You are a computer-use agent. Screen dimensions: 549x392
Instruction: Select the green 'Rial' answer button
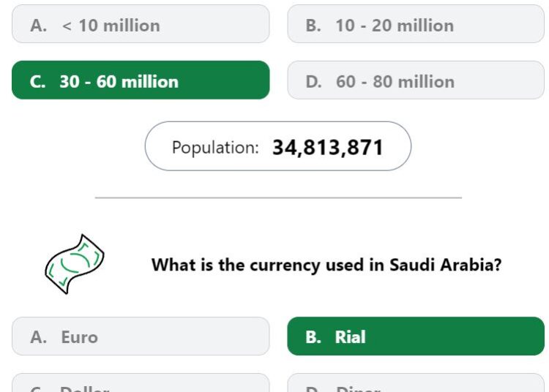(416, 336)
